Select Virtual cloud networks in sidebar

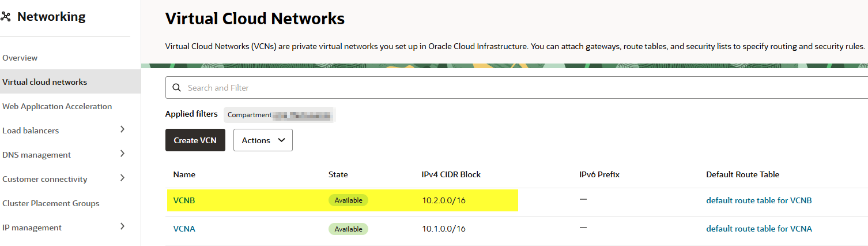[x=45, y=82]
